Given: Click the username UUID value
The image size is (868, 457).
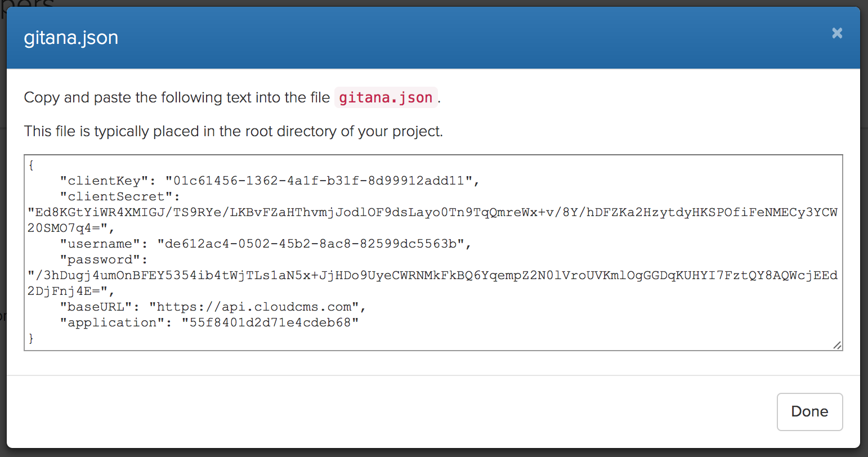Looking at the screenshot, I should click(311, 244).
